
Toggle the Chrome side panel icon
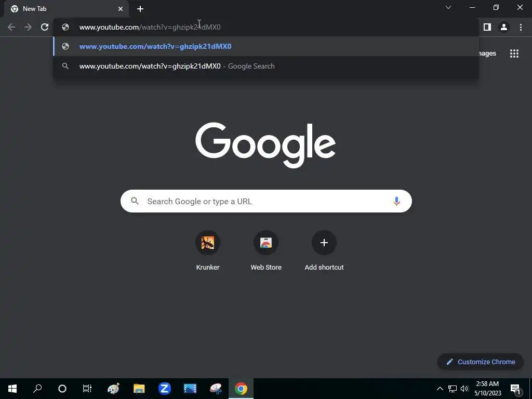pos(487,27)
